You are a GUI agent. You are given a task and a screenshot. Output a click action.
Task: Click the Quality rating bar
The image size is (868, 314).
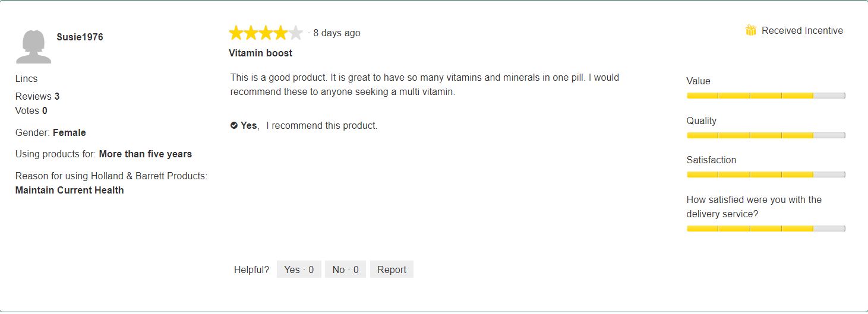766,135
